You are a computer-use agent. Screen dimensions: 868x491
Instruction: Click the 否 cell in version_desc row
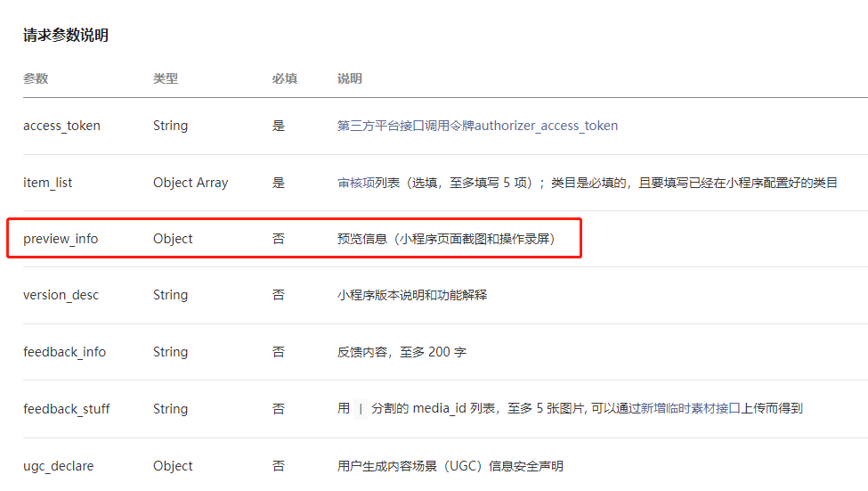pos(279,295)
